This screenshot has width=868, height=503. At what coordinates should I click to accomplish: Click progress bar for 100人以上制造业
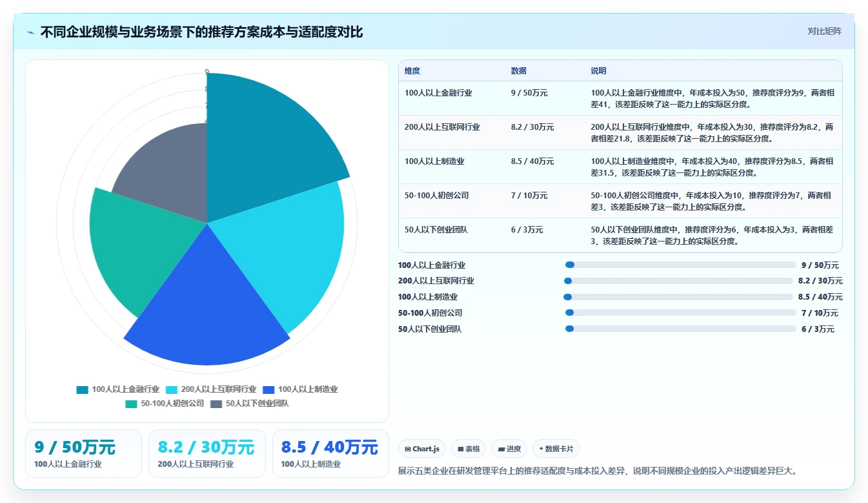[x=678, y=297]
